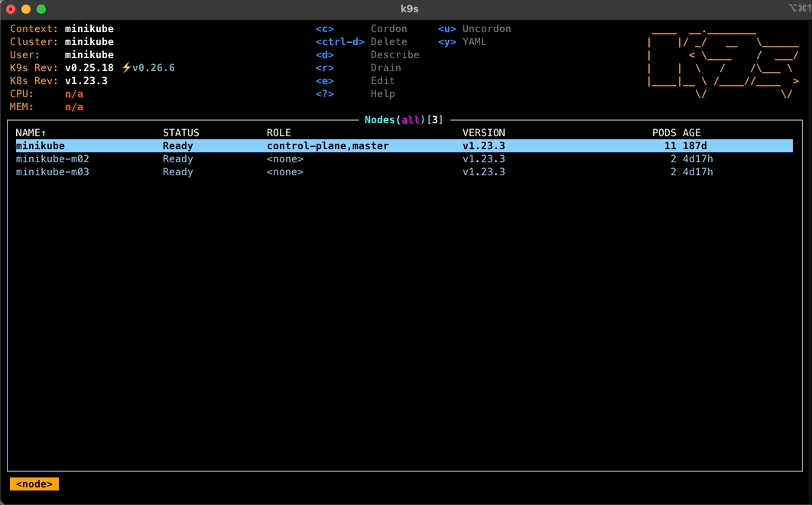Click the ROLE column header
This screenshot has height=505, width=812.
tap(278, 132)
